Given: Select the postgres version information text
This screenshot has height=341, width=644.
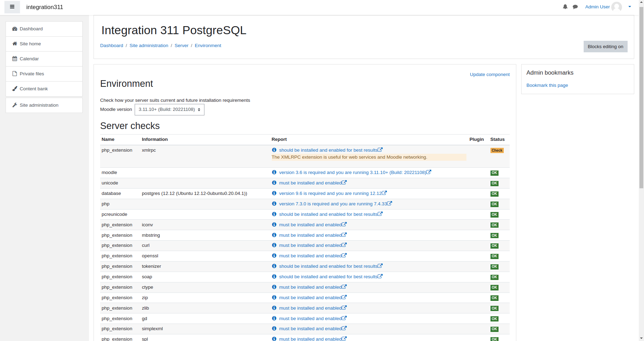Looking at the screenshot, I should click(x=194, y=194).
